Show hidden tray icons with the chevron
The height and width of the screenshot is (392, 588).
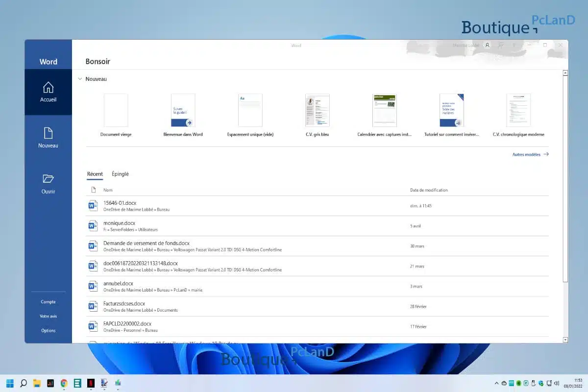click(496, 383)
